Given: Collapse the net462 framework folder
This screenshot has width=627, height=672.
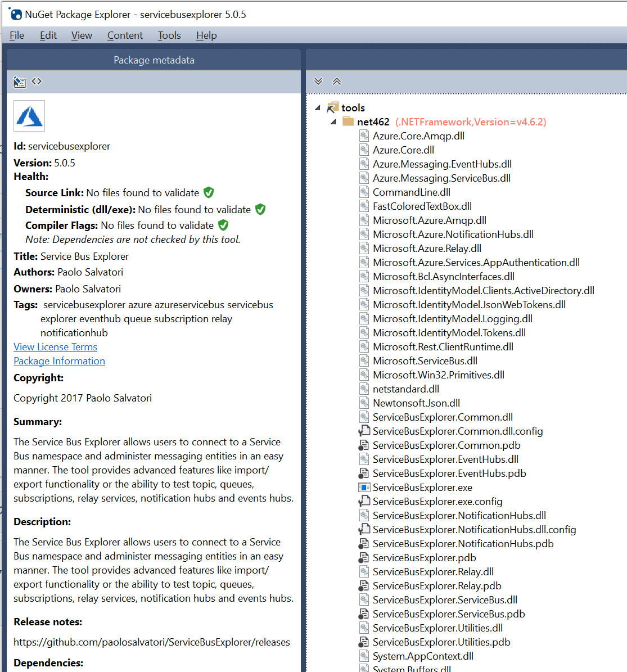Looking at the screenshot, I should (x=333, y=121).
